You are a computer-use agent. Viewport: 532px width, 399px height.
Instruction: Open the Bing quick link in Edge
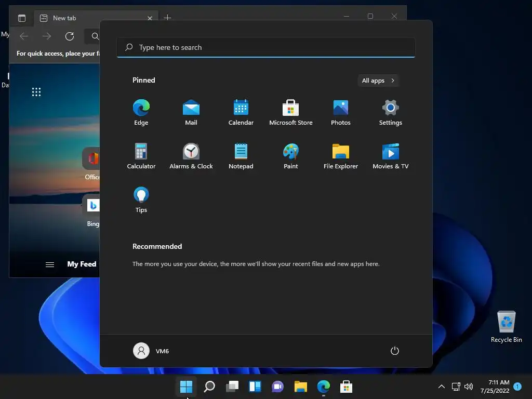pos(91,210)
